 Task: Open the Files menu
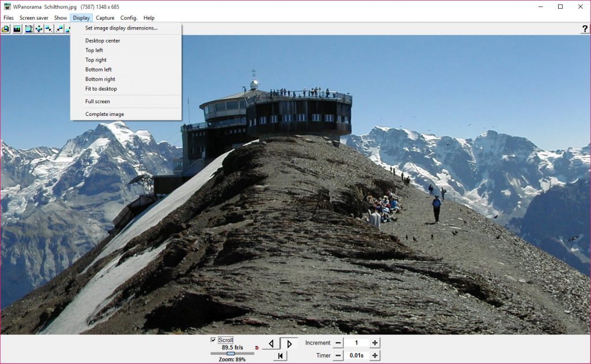coord(8,18)
